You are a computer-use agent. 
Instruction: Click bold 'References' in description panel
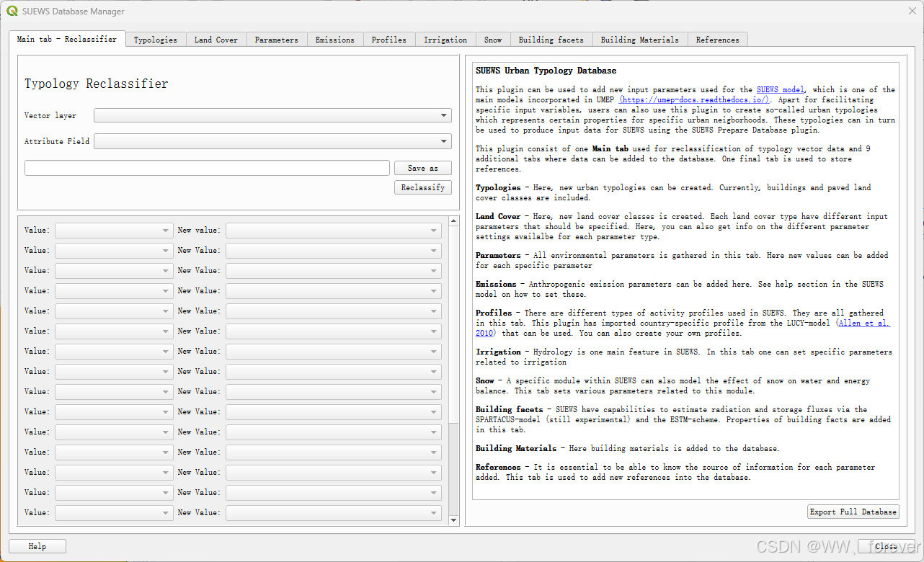click(498, 468)
